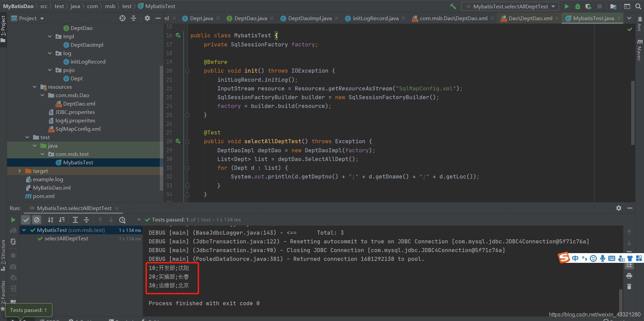Switch to DeptDao.java tab
644x321 pixels.
(x=251, y=18)
